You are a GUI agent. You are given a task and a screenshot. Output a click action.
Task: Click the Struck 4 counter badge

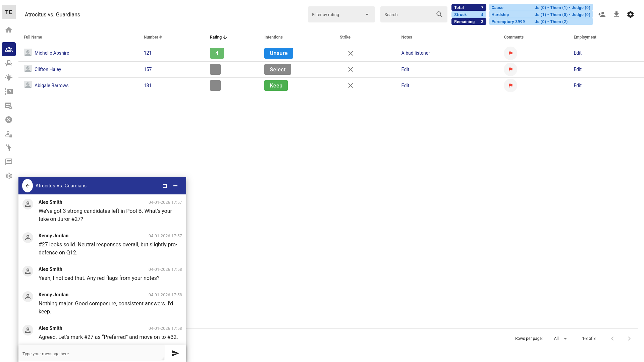point(469,14)
